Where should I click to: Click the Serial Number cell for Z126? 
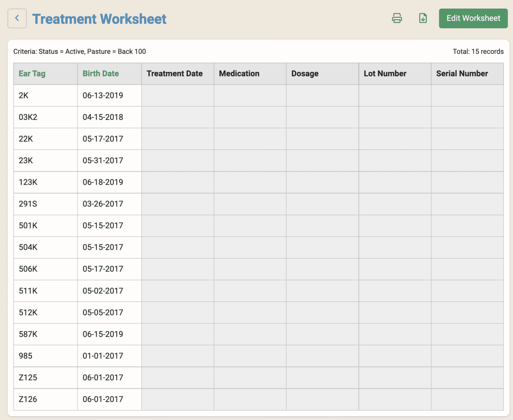tap(467, 399)
